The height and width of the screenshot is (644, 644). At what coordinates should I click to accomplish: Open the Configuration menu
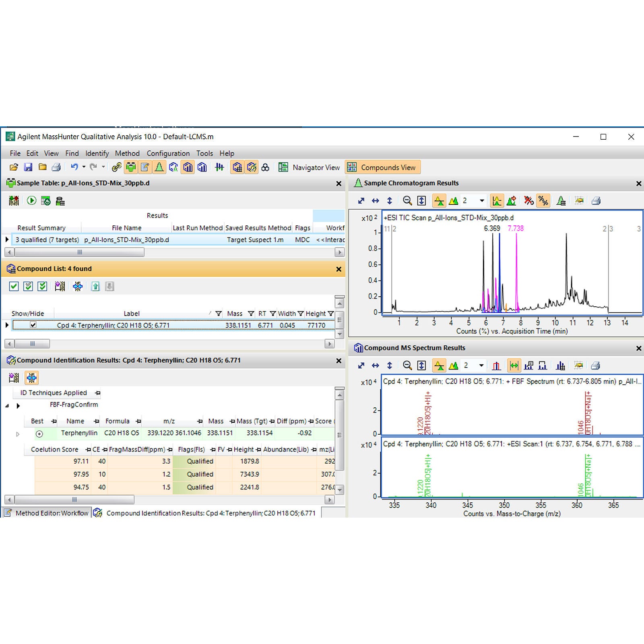pos(168,153)
